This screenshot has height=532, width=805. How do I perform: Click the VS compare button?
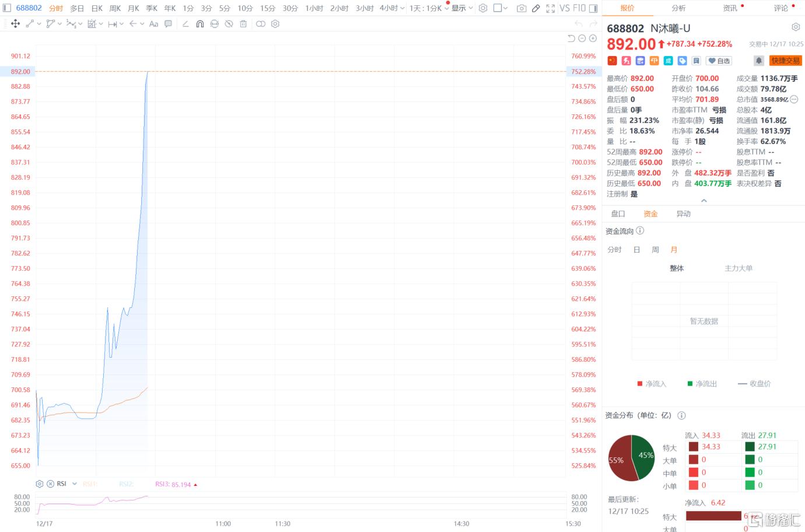coord(565,8)
